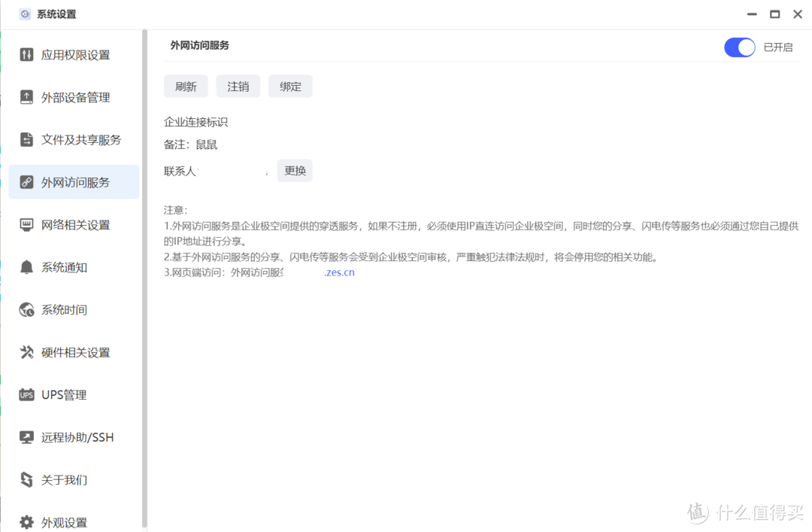
Task: Click the 系统设置 title bar app icon
Action: coord(25,14)
